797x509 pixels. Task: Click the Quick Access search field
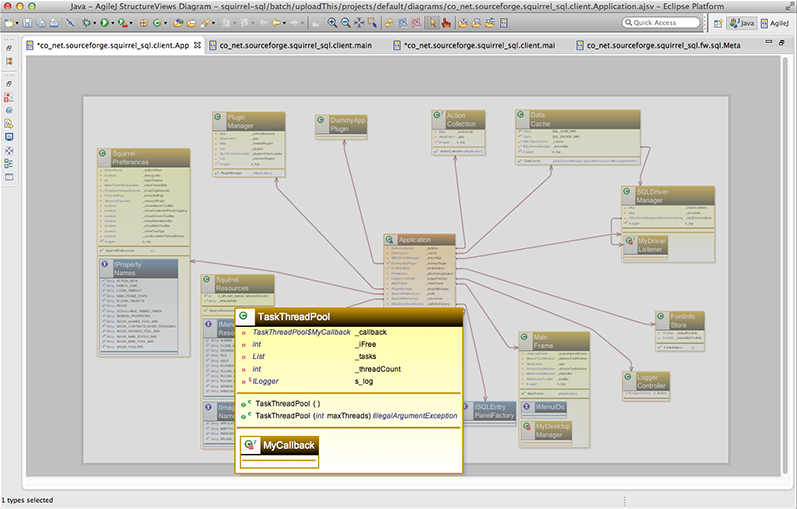click(661, 22)
